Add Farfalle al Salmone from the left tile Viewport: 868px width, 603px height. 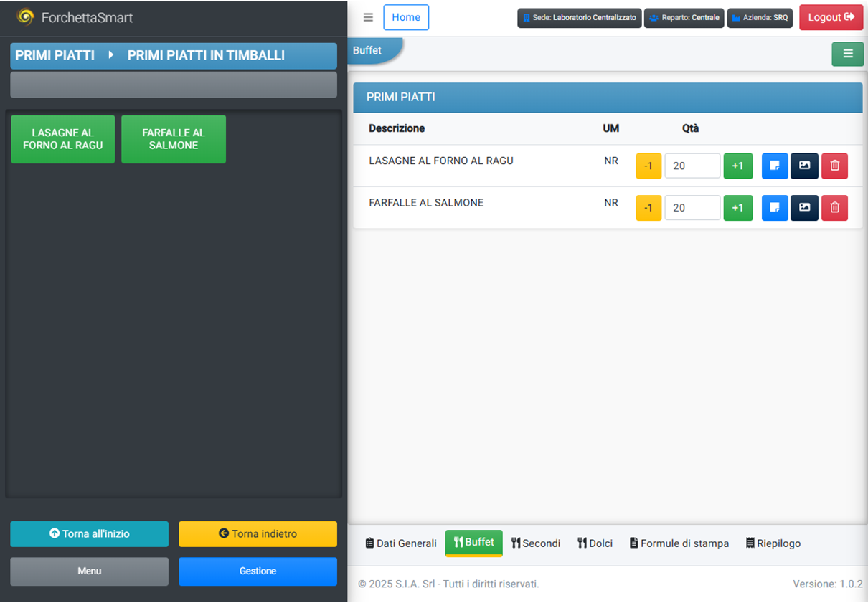(174, 139)
